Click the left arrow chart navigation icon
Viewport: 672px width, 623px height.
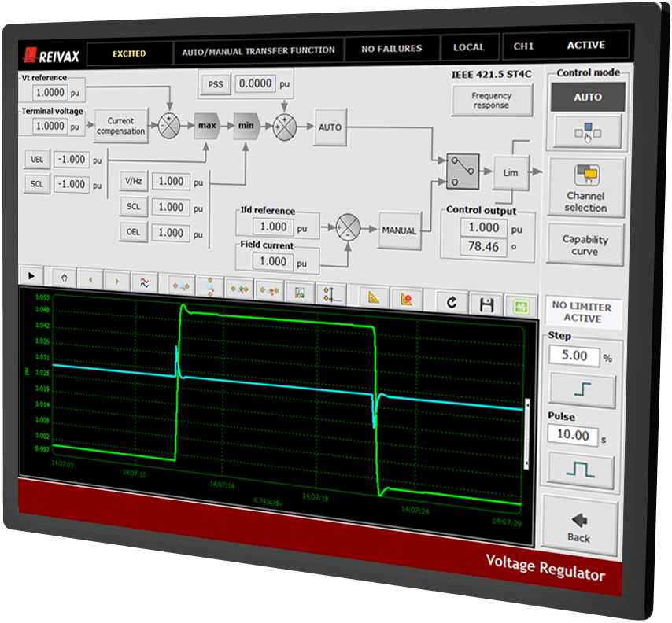pos(90,280)
